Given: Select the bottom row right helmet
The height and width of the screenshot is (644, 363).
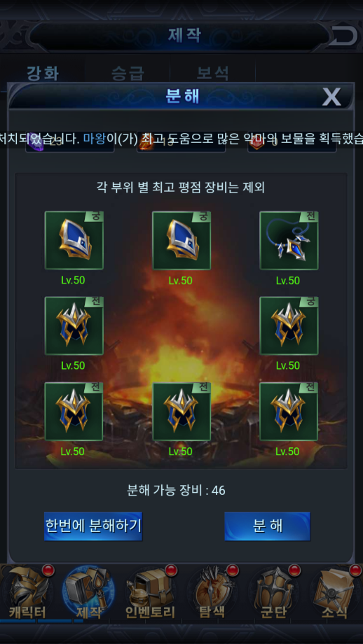Looking at the screenshot, I should click(x=289, y=411).
